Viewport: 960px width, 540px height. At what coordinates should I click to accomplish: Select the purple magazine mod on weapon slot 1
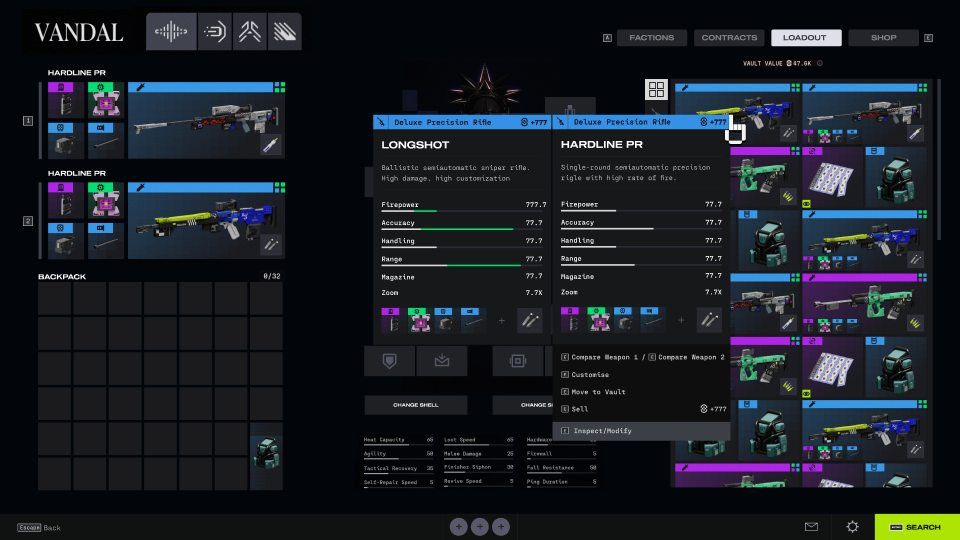[65, 100]
